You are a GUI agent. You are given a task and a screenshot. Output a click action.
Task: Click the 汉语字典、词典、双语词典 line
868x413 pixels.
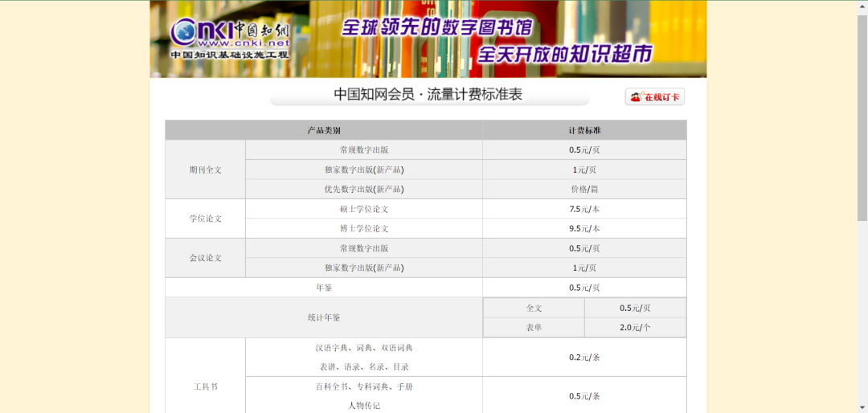click(364, 348)
